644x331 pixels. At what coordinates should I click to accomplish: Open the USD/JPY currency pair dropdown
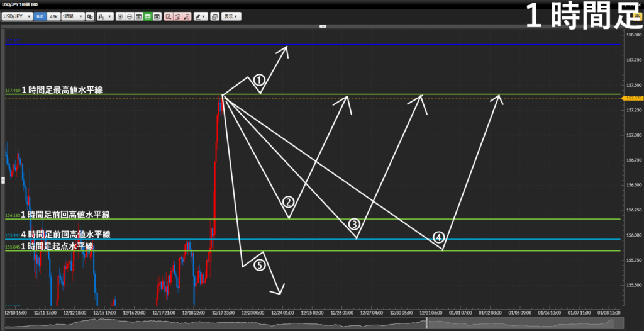click(x=18, y=16)
